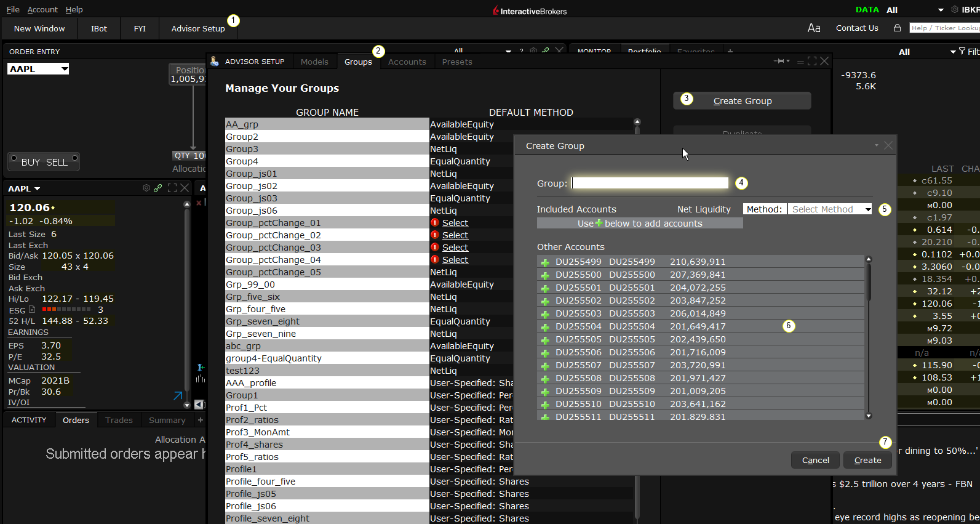The width and height of the screenshot is (980, 524).
Task: Add account DU255507 with the plus icon
Action: 545,366
